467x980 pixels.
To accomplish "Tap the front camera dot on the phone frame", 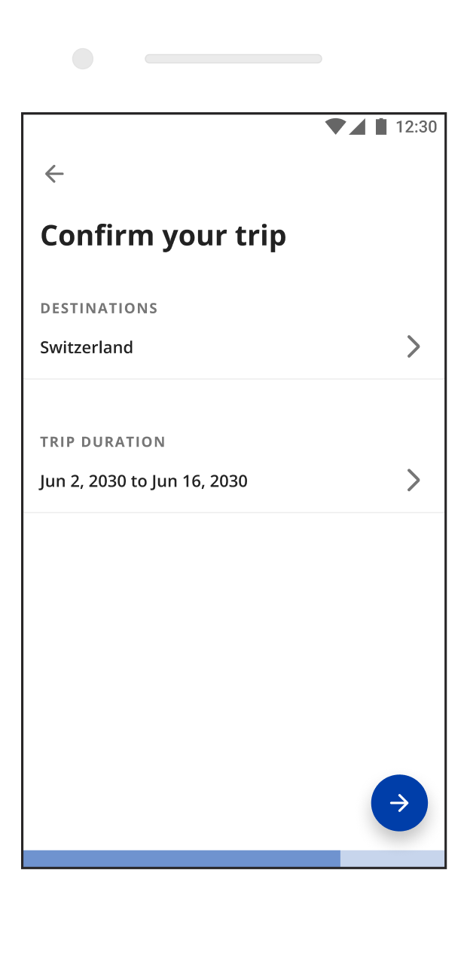I will click(83, 59).
